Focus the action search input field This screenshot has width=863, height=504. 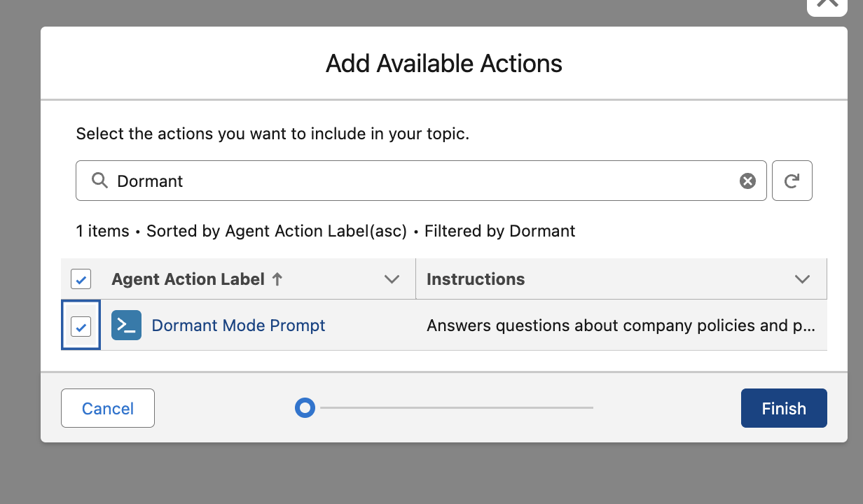tap(420, 181)
